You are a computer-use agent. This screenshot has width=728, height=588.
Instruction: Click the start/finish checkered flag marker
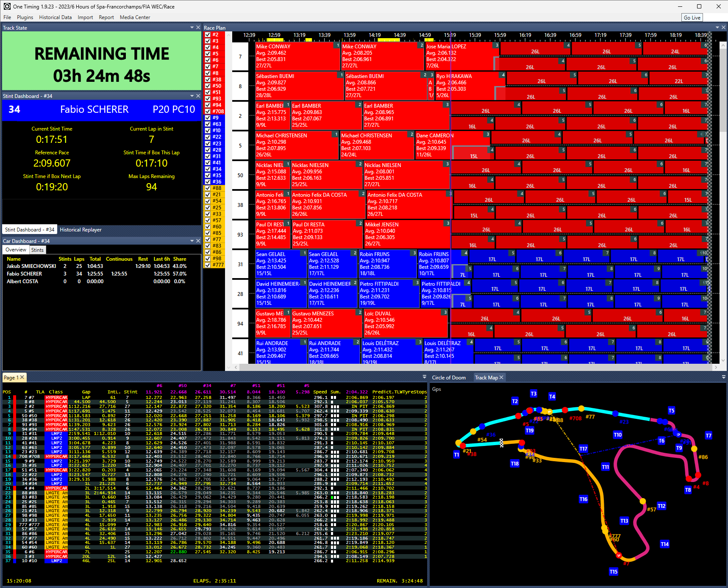[502, 443]
